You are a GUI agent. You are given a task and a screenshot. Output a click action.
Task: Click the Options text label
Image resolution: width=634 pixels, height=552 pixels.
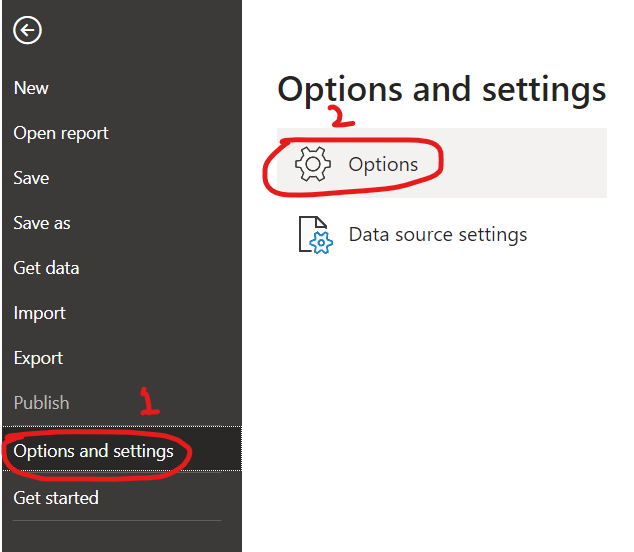(383, 165)
